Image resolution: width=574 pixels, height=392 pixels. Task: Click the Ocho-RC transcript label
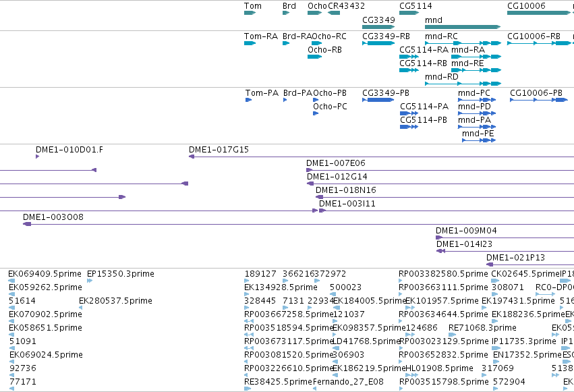(329, 36)
